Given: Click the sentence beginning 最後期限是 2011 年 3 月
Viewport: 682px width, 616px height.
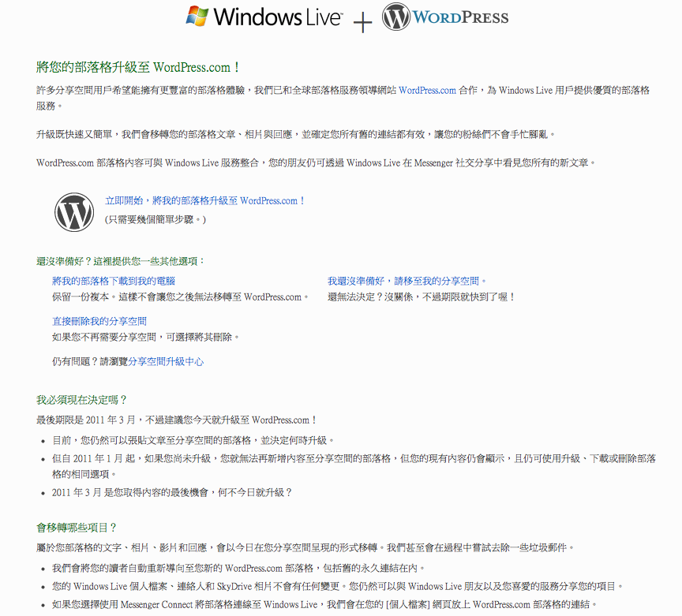Looking at the screenshot, I should (176, 420).
